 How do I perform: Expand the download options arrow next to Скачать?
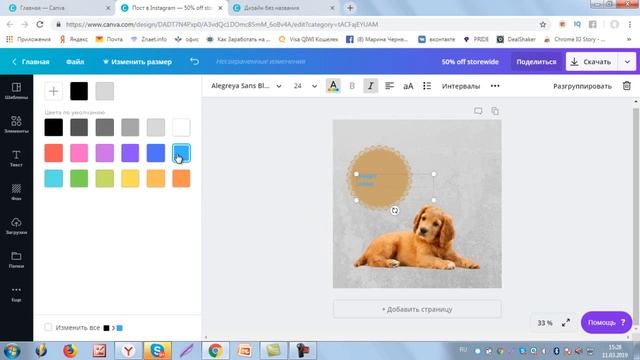[627, 62]
